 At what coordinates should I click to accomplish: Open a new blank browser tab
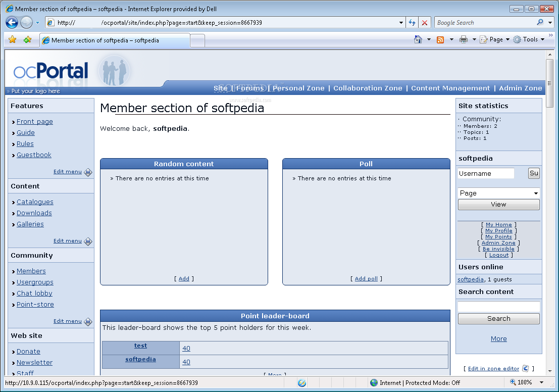coord(197,40)
